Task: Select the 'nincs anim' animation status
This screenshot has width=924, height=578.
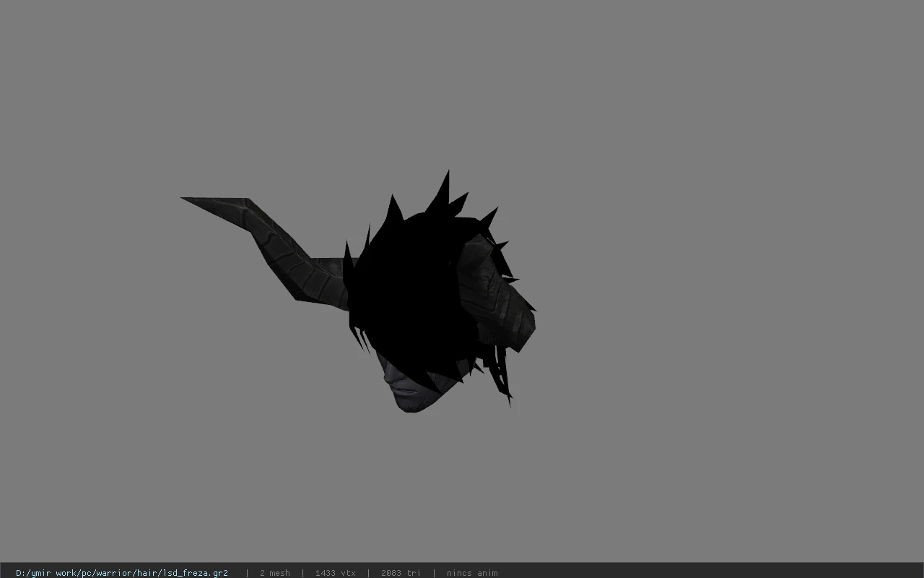Action: click(x=472, y=573)
